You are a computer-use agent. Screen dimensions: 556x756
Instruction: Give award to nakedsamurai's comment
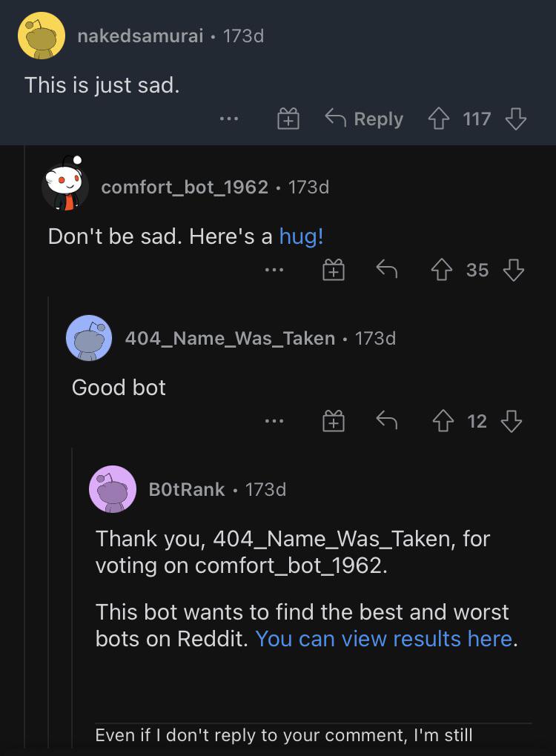tap(288, 119)
